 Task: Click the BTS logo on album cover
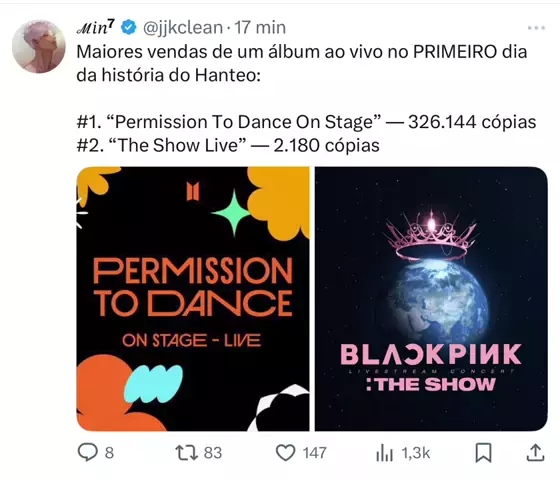pos(193,192)
